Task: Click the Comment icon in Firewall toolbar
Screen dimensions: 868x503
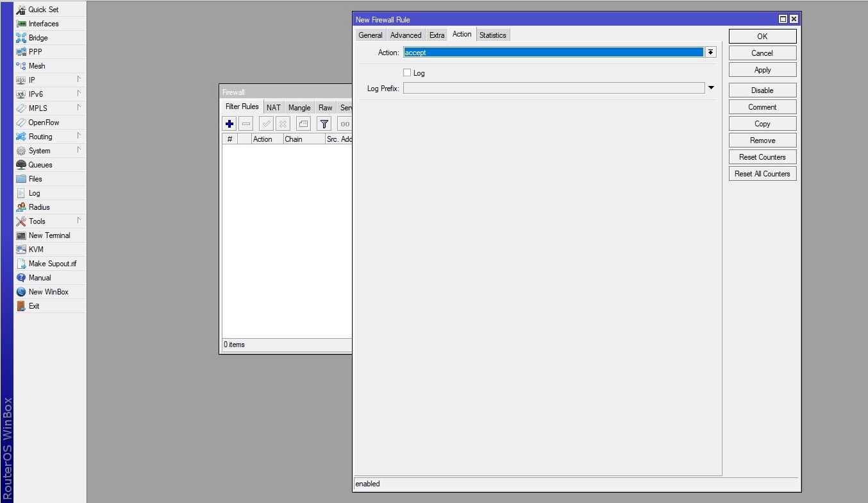Action: click(x=303, y=124)
